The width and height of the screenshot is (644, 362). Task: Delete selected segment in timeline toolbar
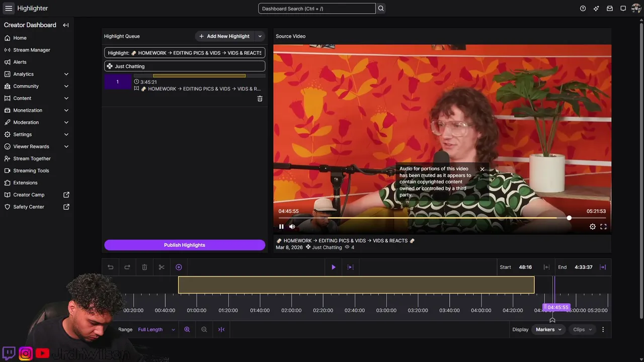144,267
